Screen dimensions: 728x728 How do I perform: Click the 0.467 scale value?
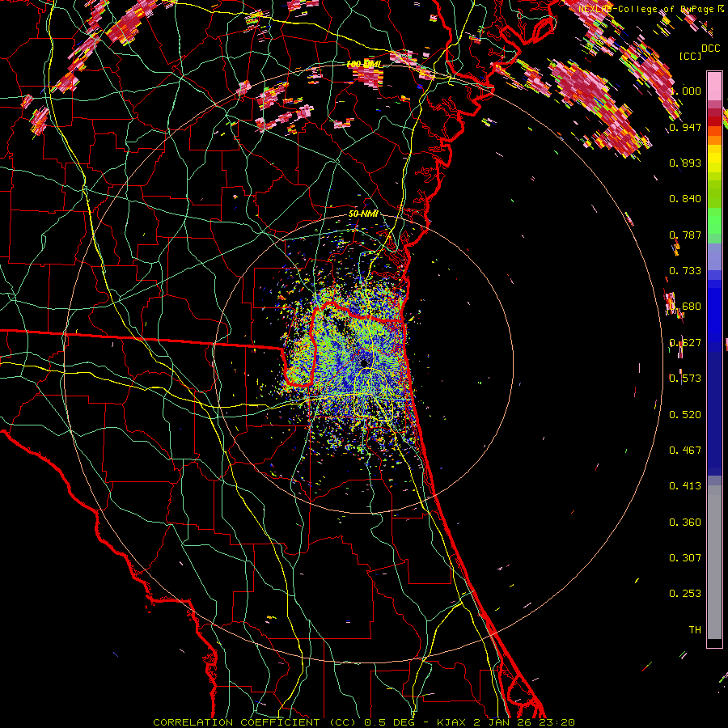click(685, 451)
